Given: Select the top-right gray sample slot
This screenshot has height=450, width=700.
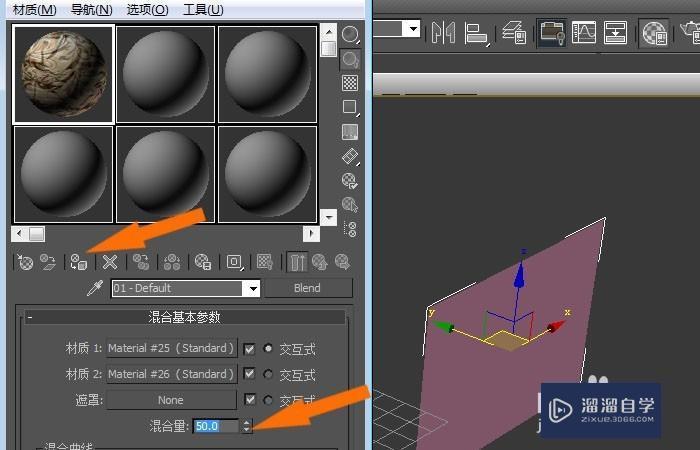Looking at the screenshot, I should [x=267, y=74].
